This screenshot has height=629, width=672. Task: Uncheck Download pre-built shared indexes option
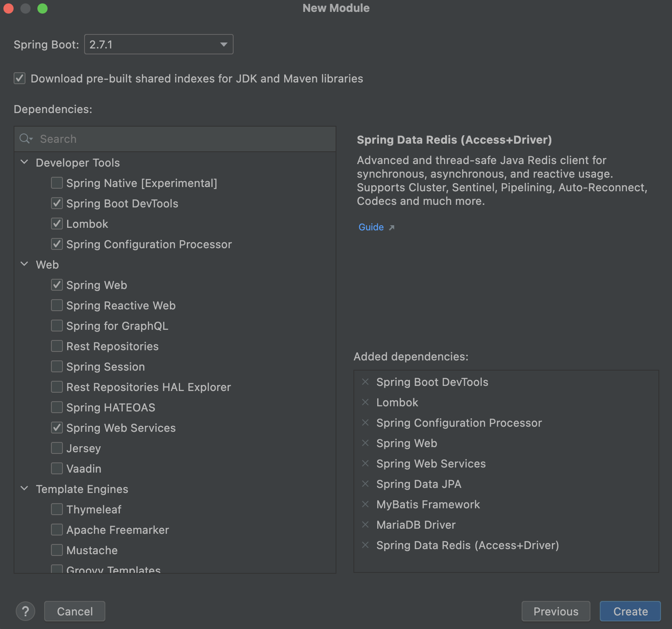(20, 78)
